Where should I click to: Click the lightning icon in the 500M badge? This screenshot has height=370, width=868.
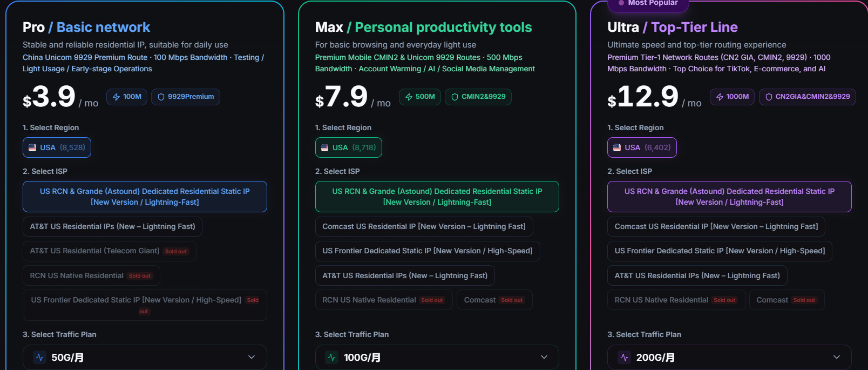(409, 97)
